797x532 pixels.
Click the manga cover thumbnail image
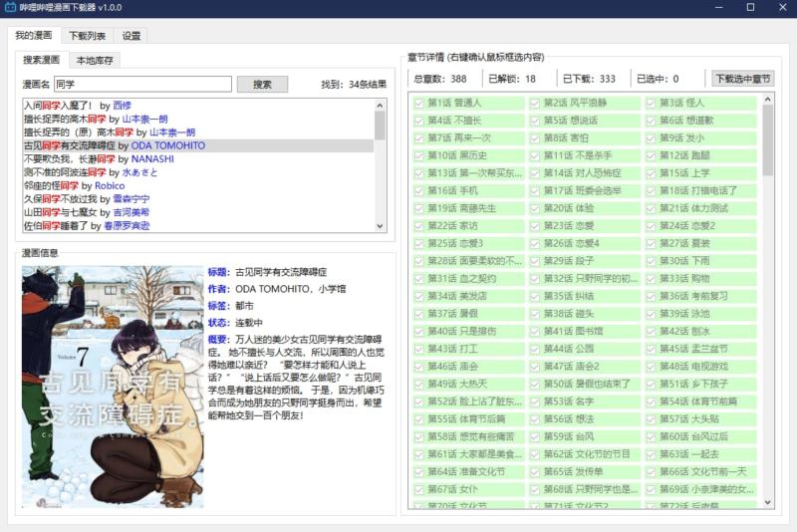click(113, 387)
